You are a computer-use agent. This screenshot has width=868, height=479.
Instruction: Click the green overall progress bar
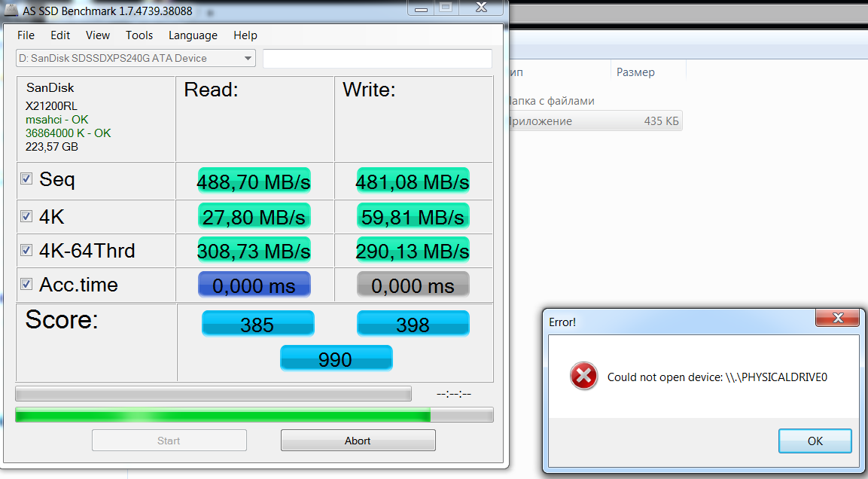click(254, 415)
